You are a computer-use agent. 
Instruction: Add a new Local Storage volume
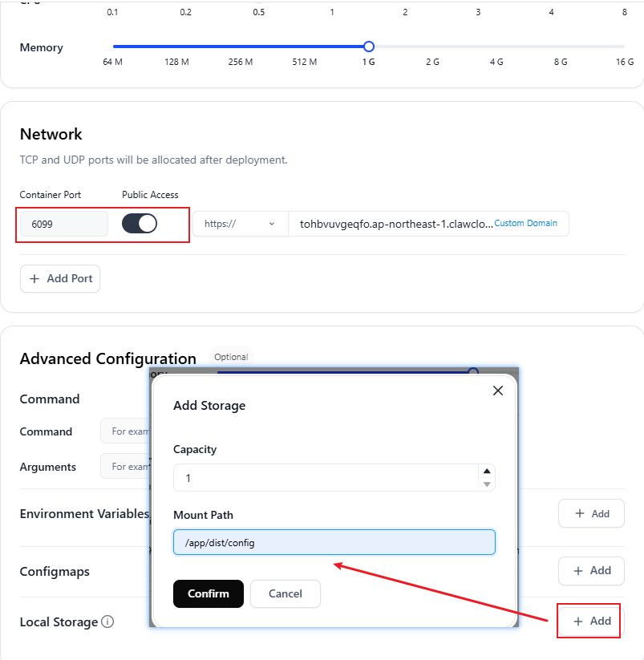coord(592,621)
